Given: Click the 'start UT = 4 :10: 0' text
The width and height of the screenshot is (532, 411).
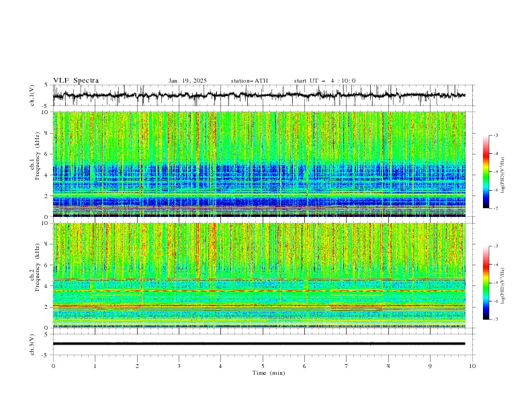Looking at the screenshot, I should click(324, 81).
